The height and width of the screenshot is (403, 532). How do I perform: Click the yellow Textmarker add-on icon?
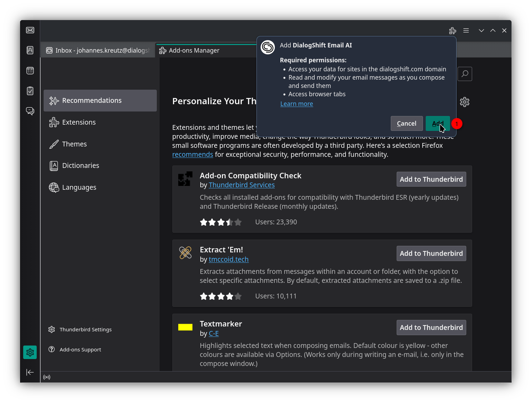pos(185,327)
